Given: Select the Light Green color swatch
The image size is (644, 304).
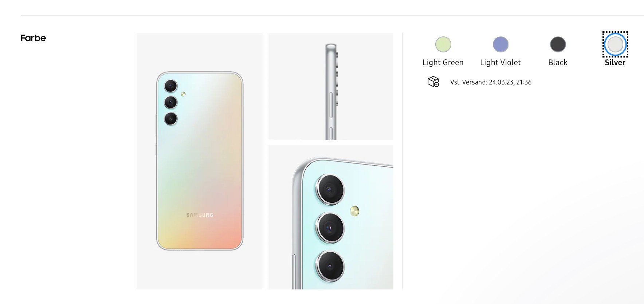Looking at the screenshot, I should 443,44.
